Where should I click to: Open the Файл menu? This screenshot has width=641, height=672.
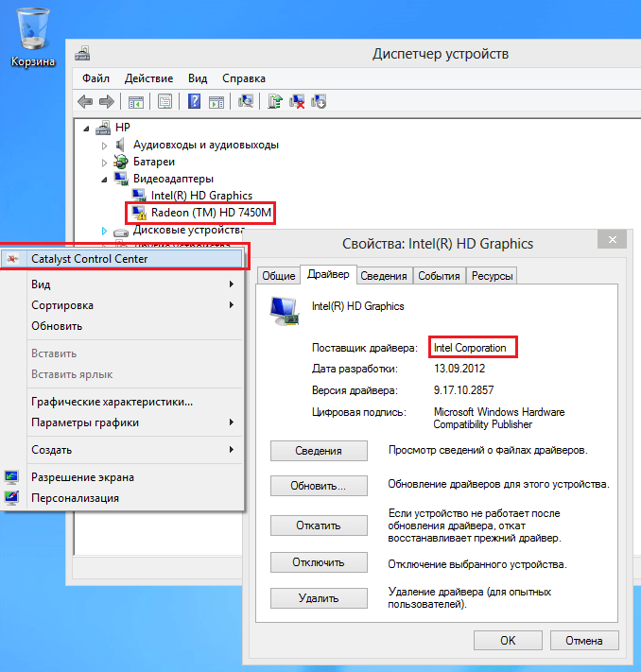click(95, 78)
